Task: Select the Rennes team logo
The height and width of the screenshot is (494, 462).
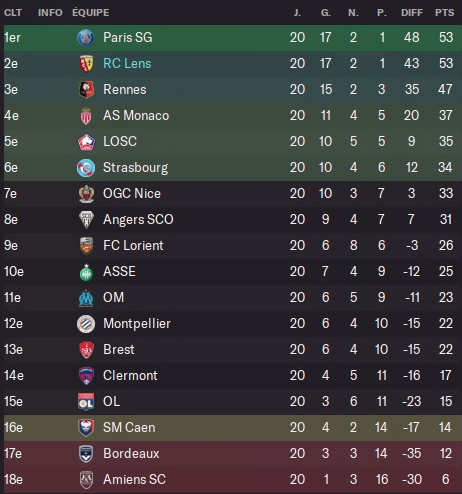Action: [x=86, y=90]
